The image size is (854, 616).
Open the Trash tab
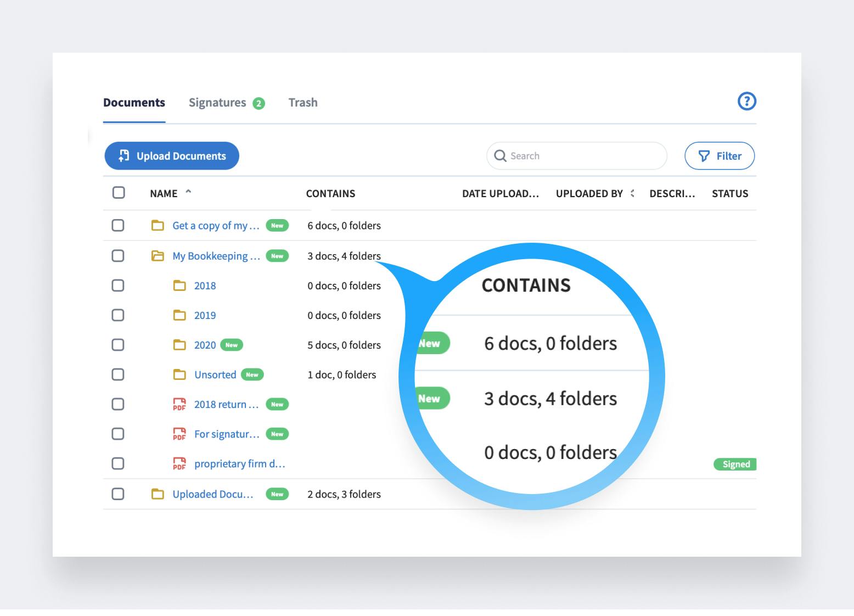coord(303,103)
